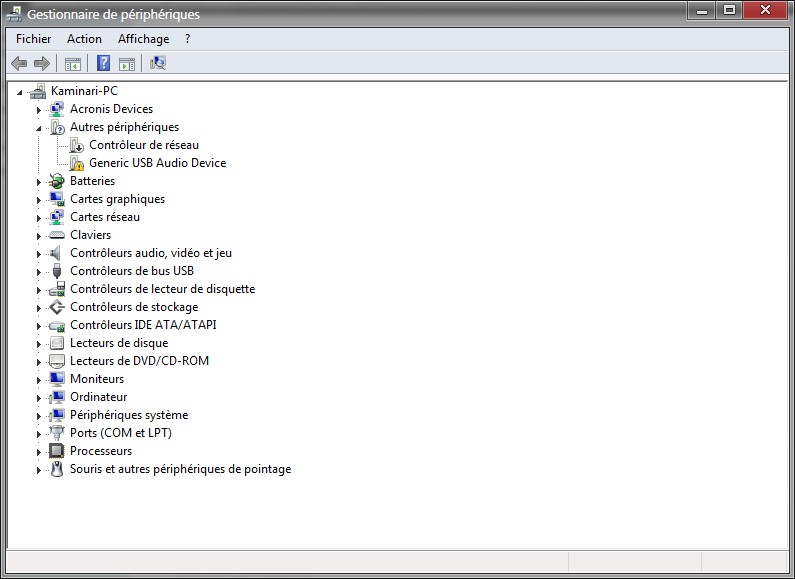The width and height of the screenshot is (795, 579).
Task: Select Generic USB Audio Device entry
Action: [x=158, y=163]
